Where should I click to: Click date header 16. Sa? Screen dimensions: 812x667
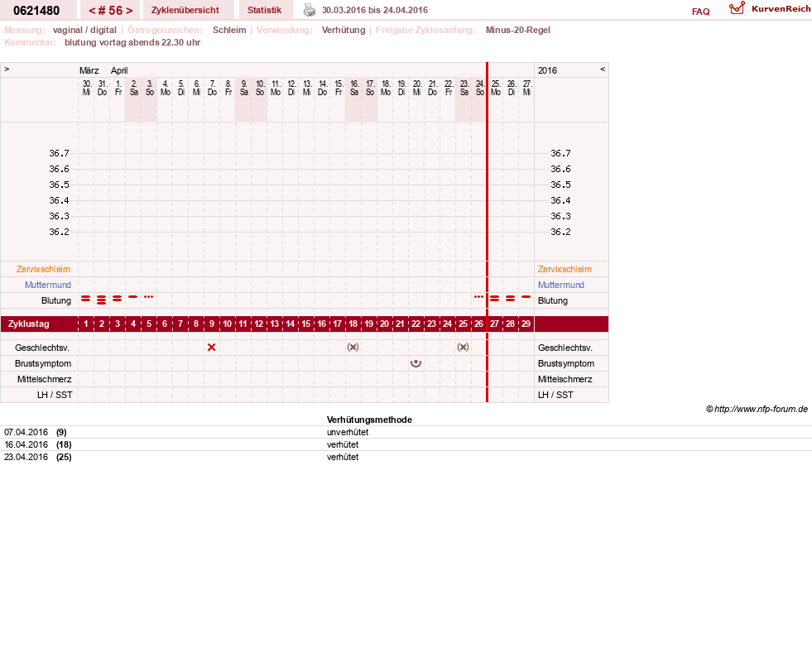coord(354,88)
